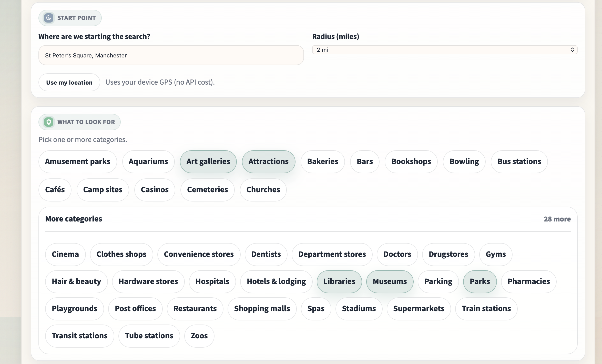Toggle off the Museums category
This screenshot has width=602, height=364.
pos(390,281)
